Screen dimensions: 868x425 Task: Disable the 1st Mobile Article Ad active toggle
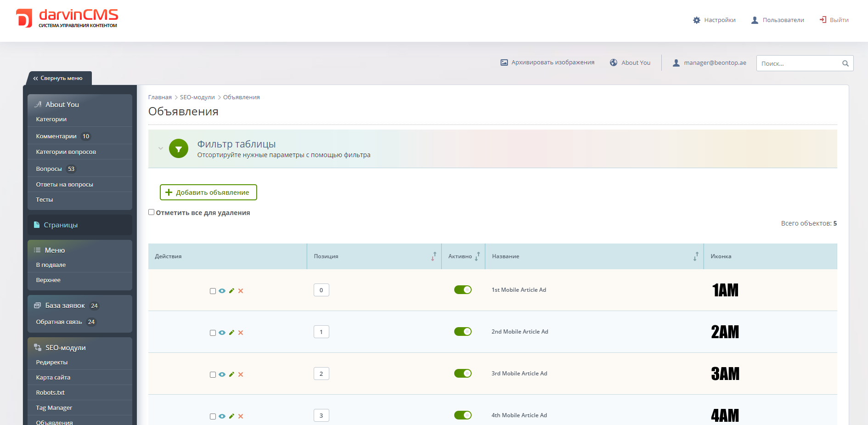[462, 290]
